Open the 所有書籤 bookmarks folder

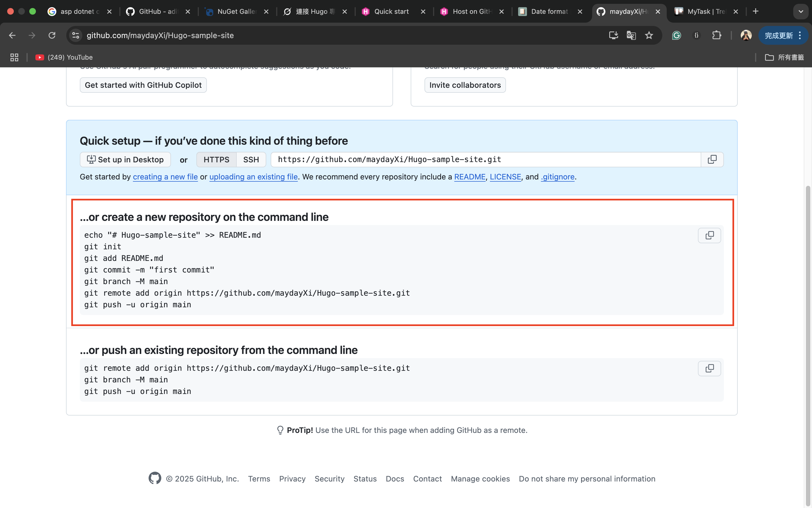(784, 57)
